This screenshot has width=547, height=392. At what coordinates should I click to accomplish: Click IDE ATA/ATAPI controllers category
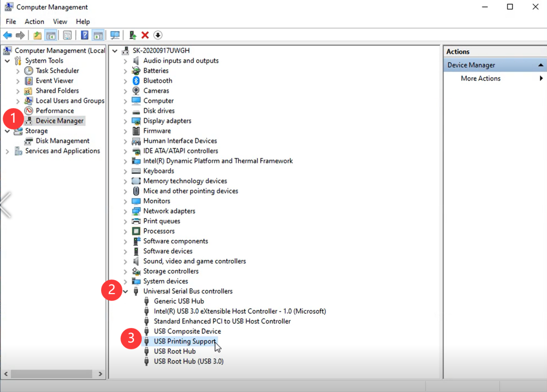(180, 151)
